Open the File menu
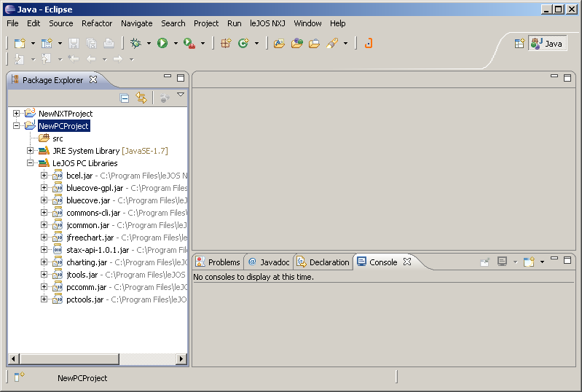Viewport: 582px width, 392px height. tap(12, 23)
